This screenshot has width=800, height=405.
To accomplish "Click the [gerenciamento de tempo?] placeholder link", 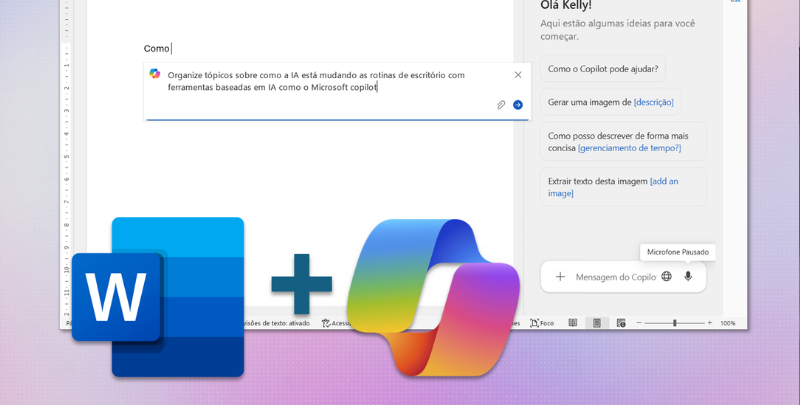I will (630, 148).
